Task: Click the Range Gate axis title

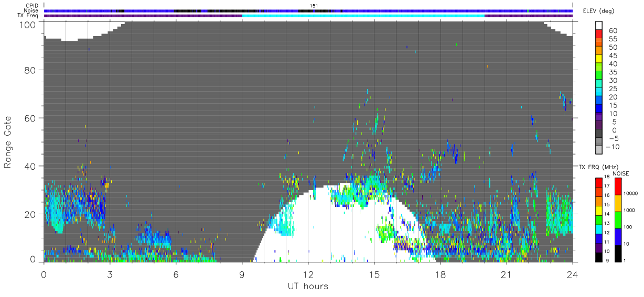Action: tap(8, 142)
